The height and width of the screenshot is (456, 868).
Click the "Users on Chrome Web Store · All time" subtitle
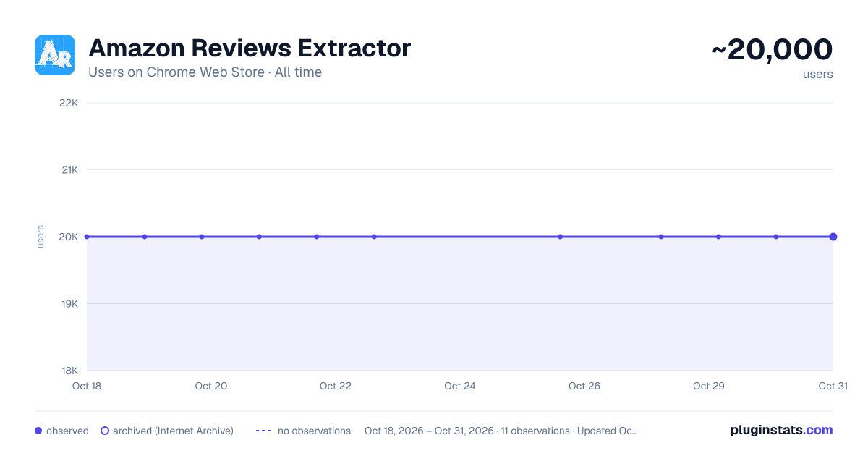click(205, 72)
